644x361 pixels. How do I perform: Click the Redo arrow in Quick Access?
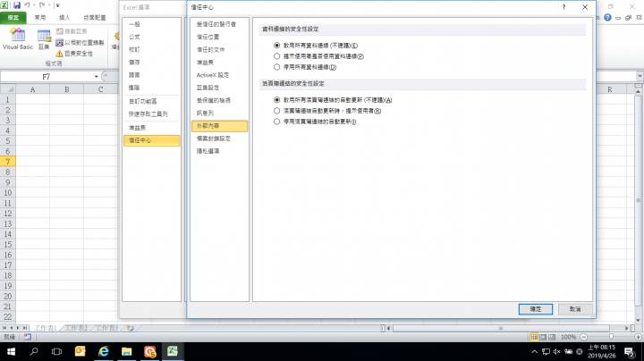click(42, 5)
